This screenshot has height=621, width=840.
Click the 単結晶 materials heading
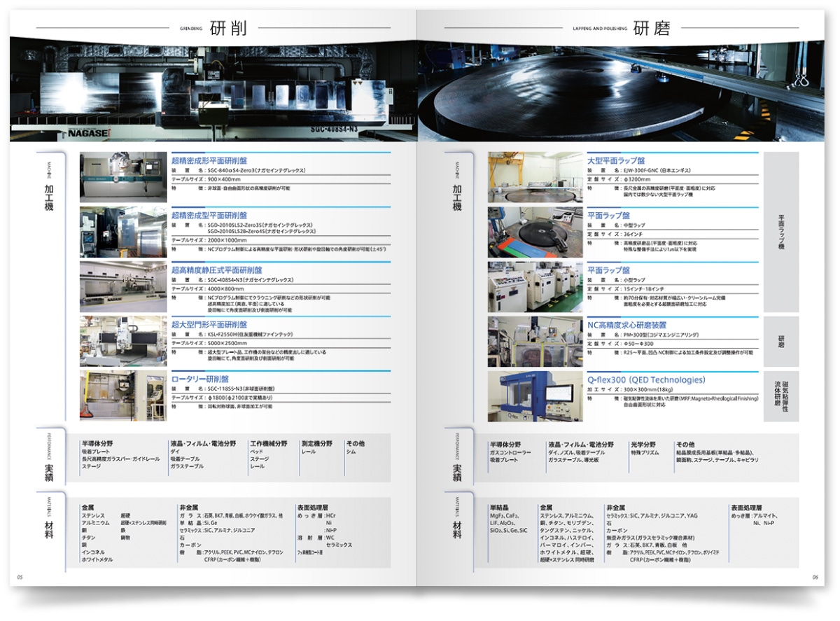point(500,507)
